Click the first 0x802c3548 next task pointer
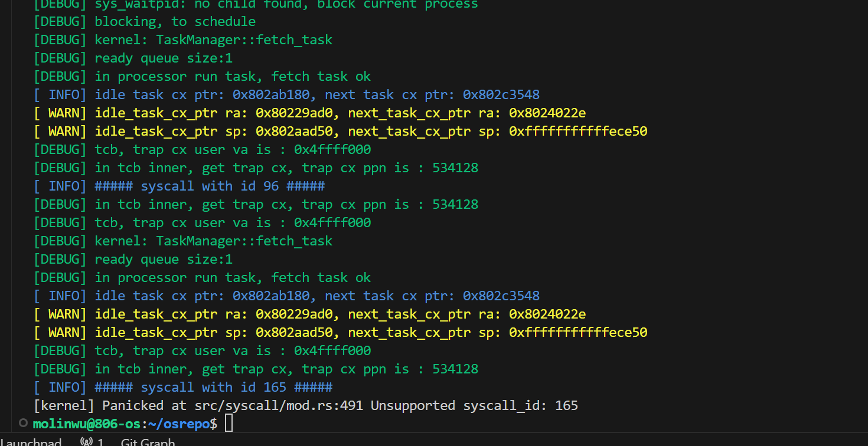 click(x=501, y=94)
